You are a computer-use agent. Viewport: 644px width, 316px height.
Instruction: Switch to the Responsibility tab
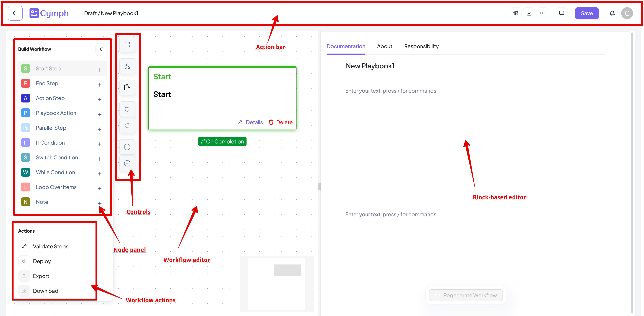tap(421, 46)
